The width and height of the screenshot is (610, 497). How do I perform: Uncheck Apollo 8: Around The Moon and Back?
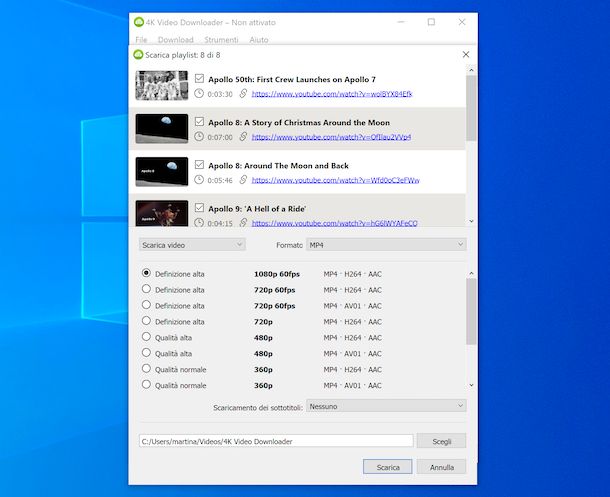pos(199,165)
